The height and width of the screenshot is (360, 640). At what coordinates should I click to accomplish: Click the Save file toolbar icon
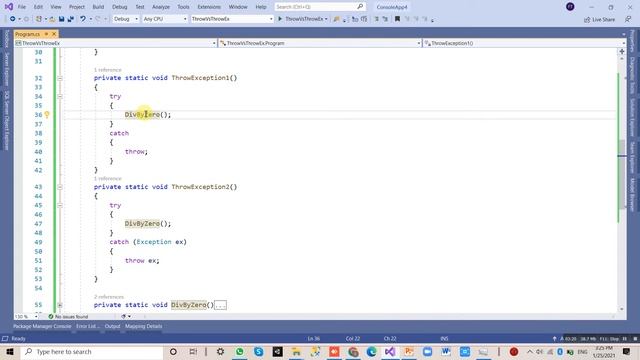(x=62, y=19)
